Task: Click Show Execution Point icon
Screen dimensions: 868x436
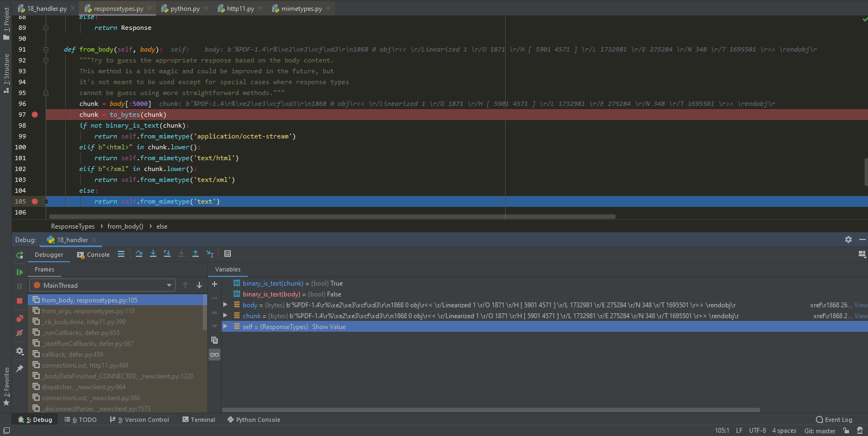Action: click(x=121, y=254)
